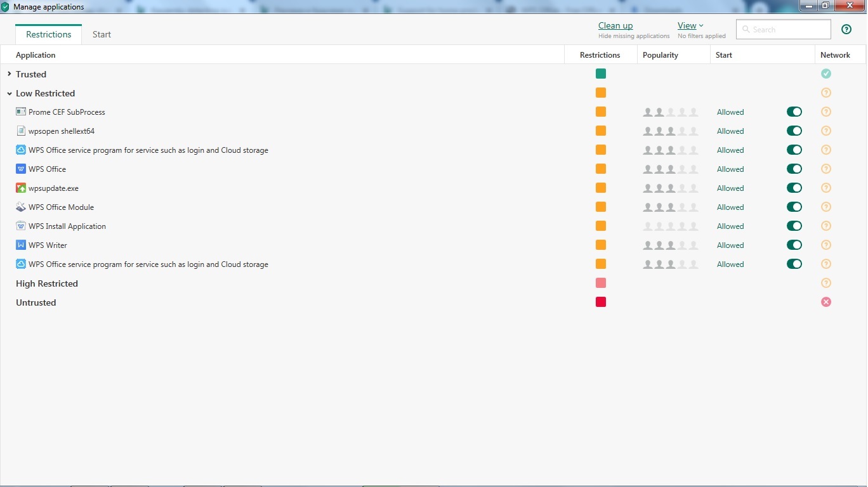Click the network icon for Prome CEF SubProcess
Screen dimensions: 868x487
pyautogui.click(x=826, y=112)
